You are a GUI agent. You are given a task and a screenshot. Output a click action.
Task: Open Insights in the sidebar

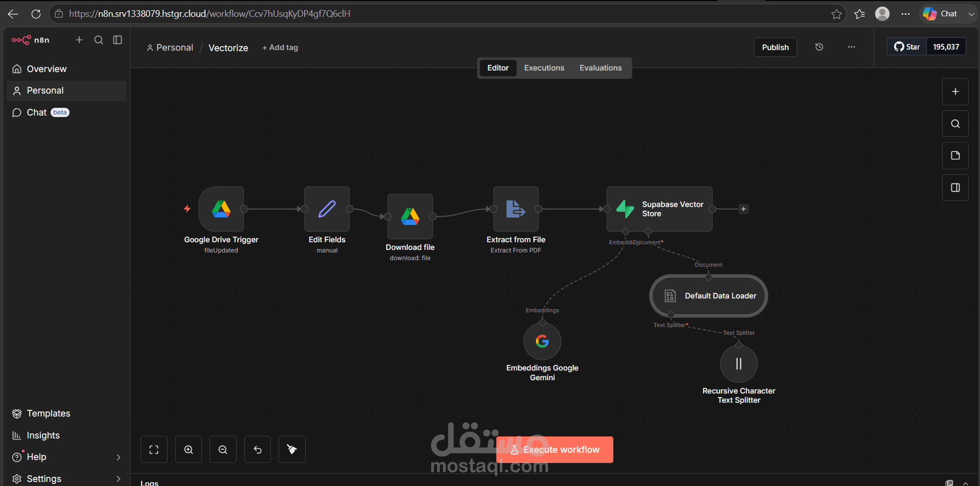pyautogui.click(x=66, y=435)
